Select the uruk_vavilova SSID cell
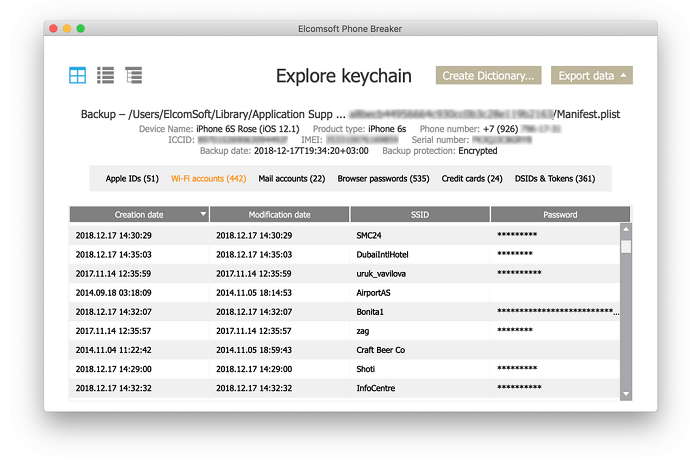The height and width of the screenshot is (467, 690). [x=420, y=273]
